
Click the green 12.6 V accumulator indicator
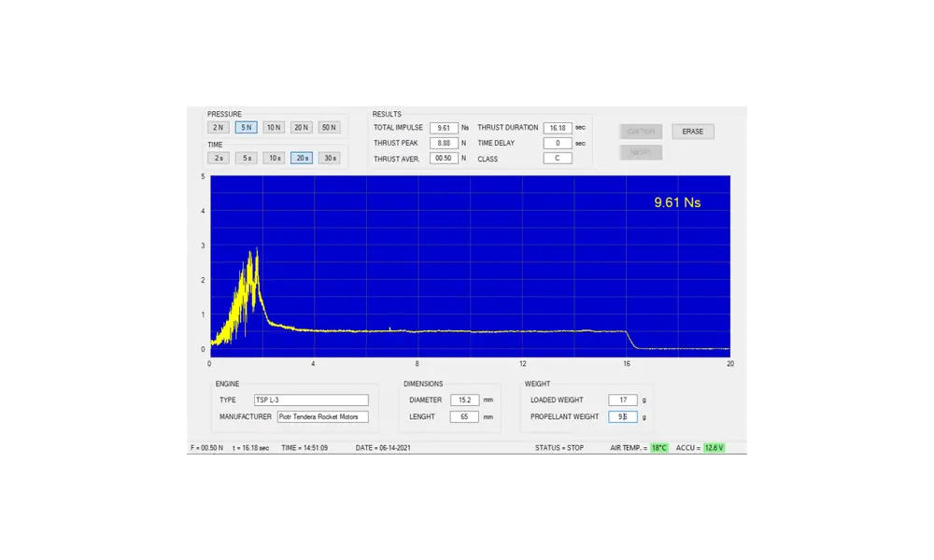(714, 448)
